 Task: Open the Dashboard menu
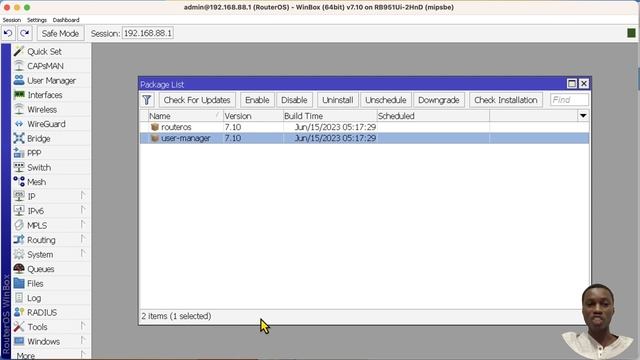(x=66, y=20)
